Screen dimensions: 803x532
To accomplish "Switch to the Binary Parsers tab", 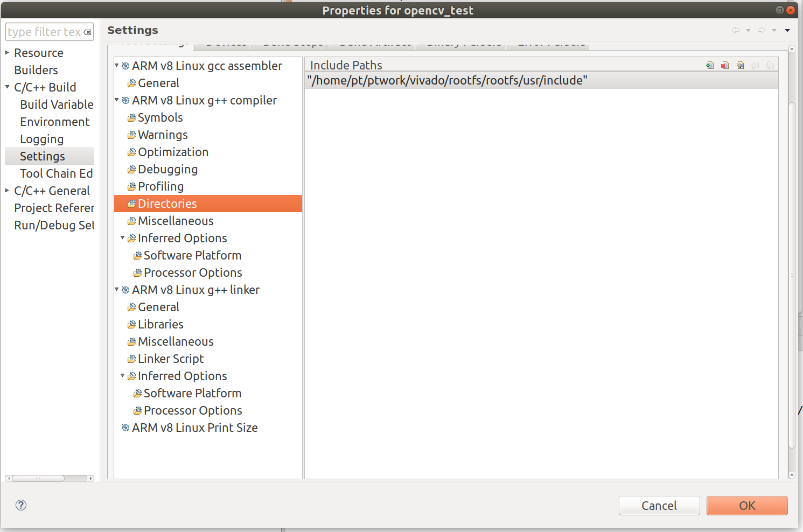I will click(x=459, y=43).
